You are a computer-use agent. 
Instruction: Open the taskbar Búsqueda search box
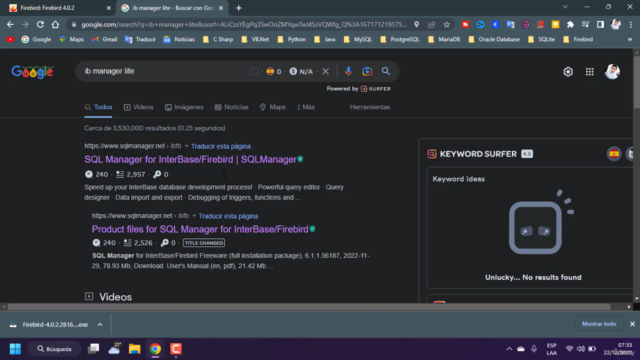[54, 349]
